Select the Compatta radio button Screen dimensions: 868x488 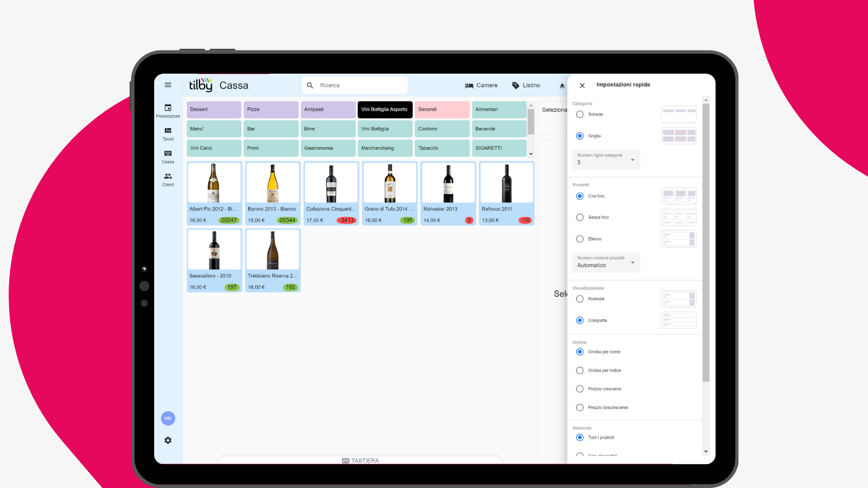point(580,320)
